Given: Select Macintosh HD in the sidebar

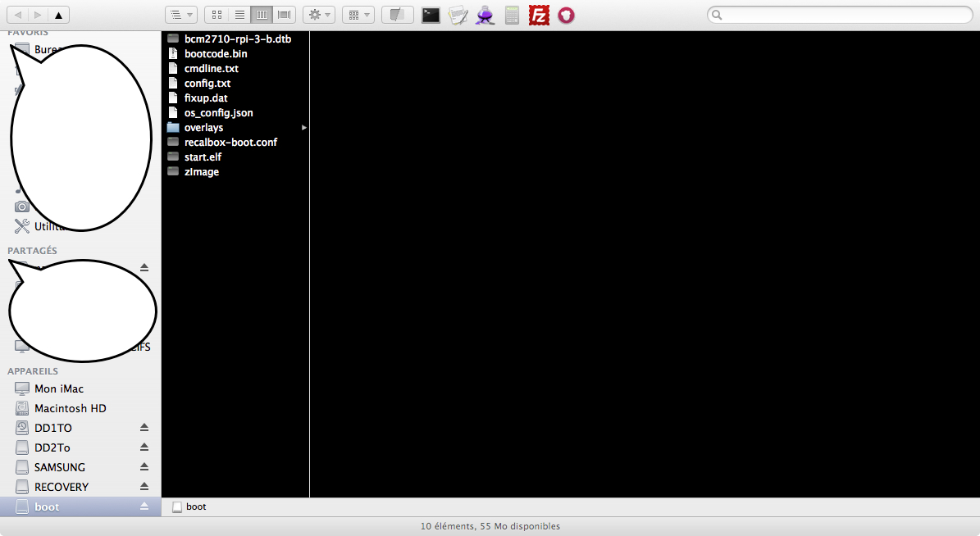Looking at the screenshot, I should (x=70, y=408).
